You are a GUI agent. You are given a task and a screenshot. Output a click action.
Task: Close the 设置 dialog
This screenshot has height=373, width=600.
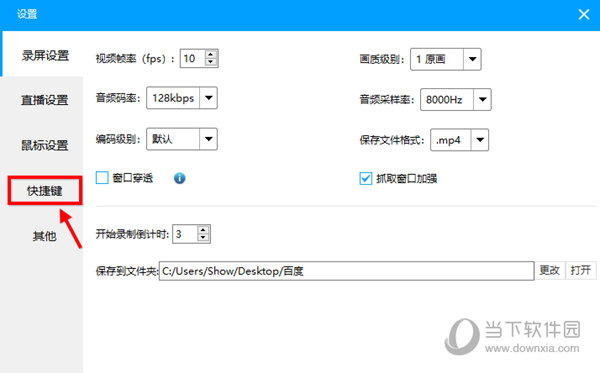pos(584,15)
